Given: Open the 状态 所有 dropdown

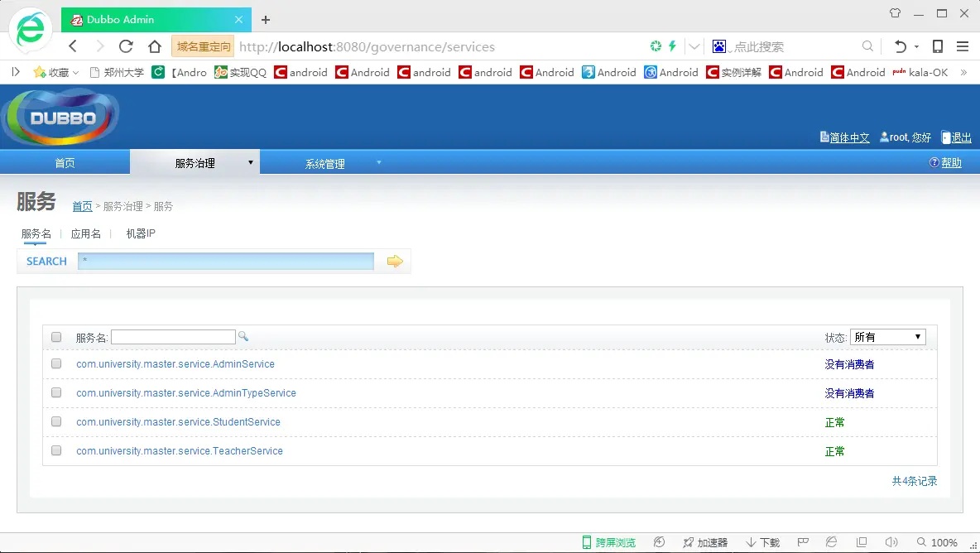Looking at the screenshot, I should click(x=887, y=338).
